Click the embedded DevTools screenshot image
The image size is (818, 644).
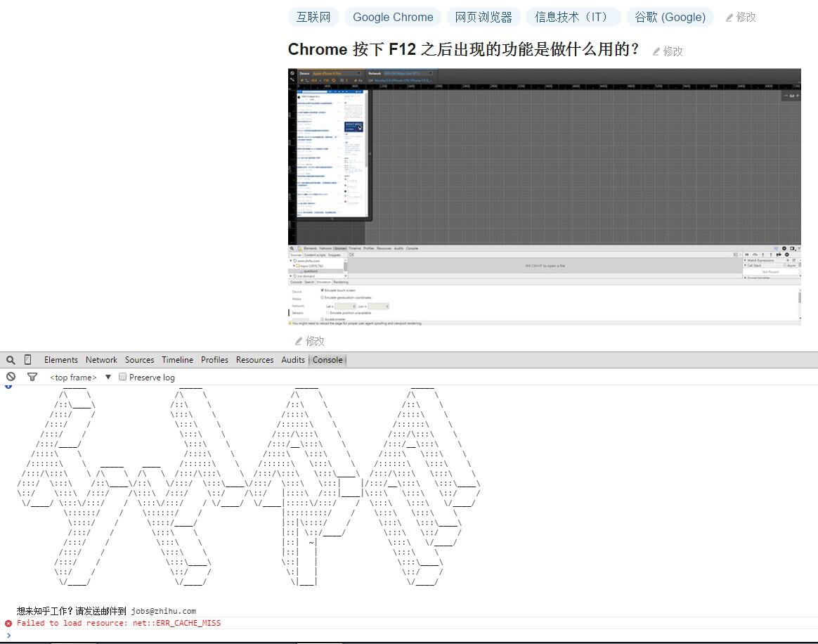[544, 197]
